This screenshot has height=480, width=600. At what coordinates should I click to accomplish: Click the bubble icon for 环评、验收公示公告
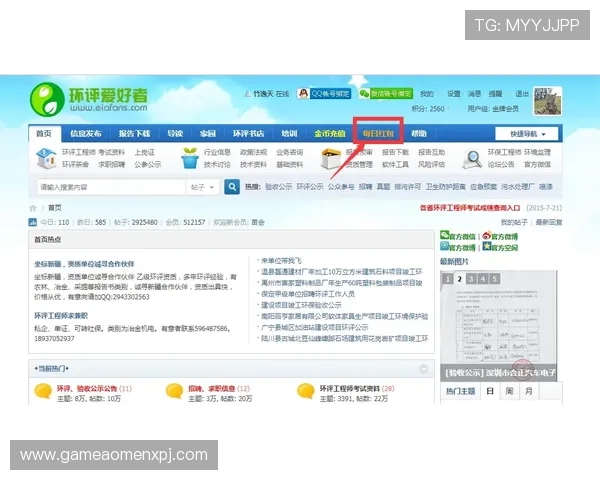pos(43,391)
